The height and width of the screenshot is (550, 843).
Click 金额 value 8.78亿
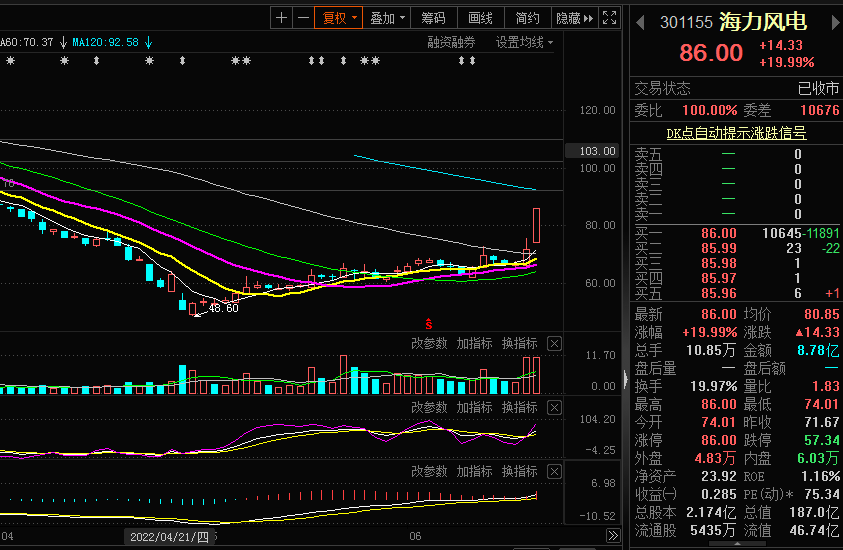tap(818, 351)
